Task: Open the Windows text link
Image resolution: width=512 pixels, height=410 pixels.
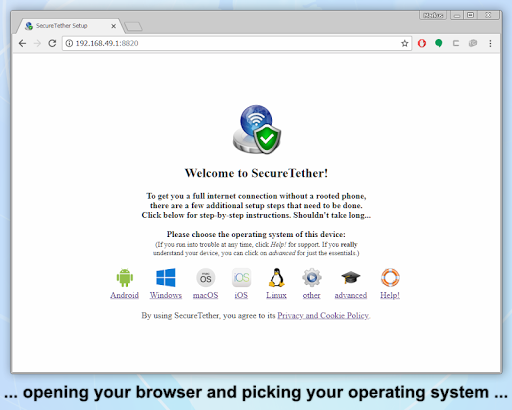Action: (166, 295)
